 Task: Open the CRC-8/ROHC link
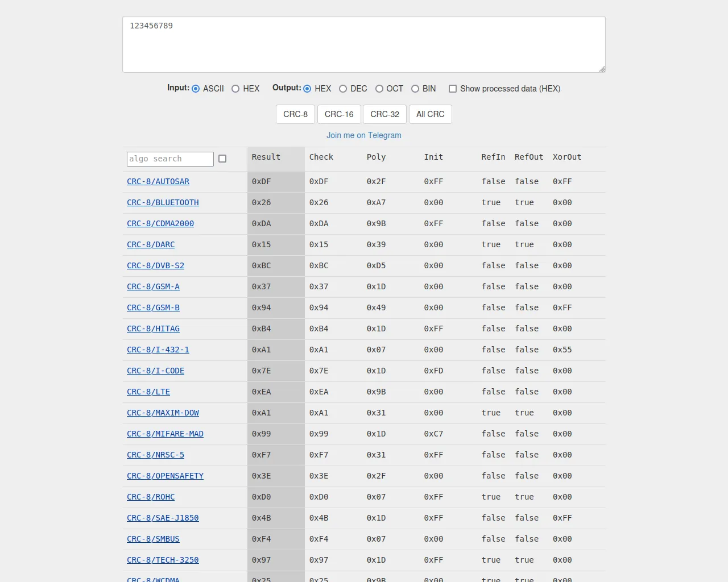coord(151,497)
